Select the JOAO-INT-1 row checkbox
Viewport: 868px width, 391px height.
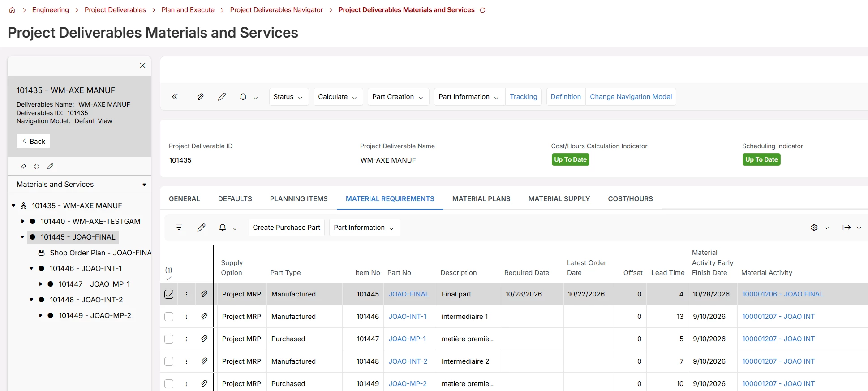coord(169,317)
